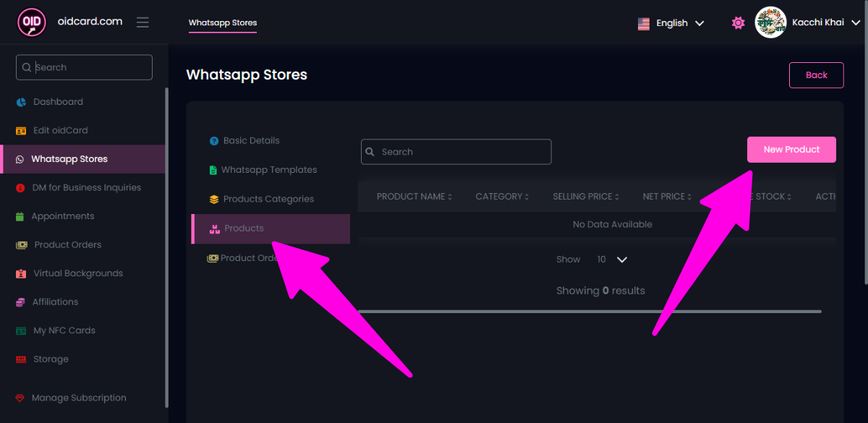Click the Kacchi Khai avatar picture

pyautogui.click(x=770, y=23)
